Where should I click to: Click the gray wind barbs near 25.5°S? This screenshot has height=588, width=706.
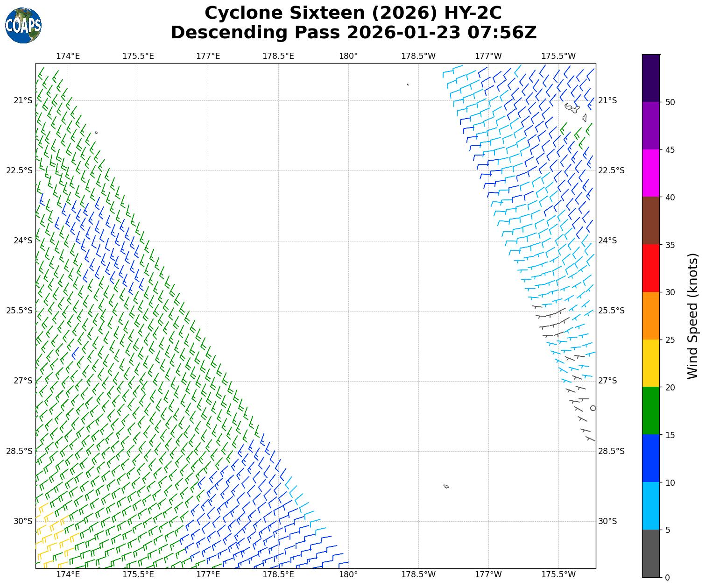click(551, 320)
